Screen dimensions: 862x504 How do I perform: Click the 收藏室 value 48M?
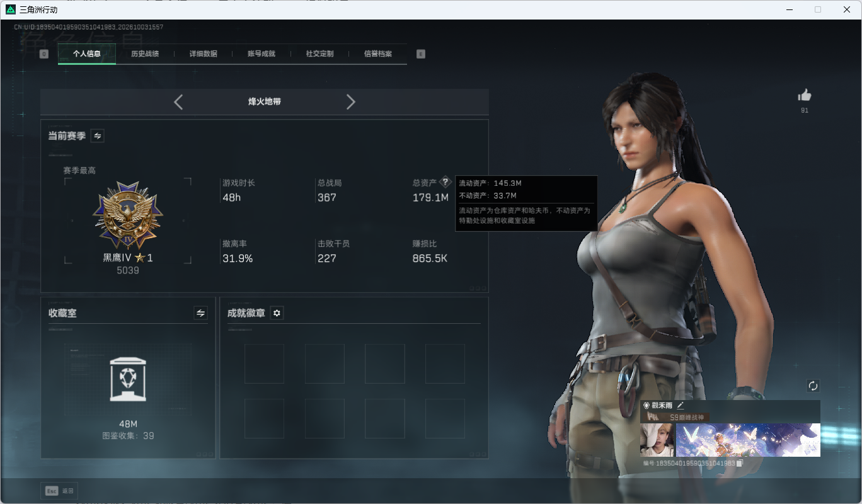[x=128, y=423]
